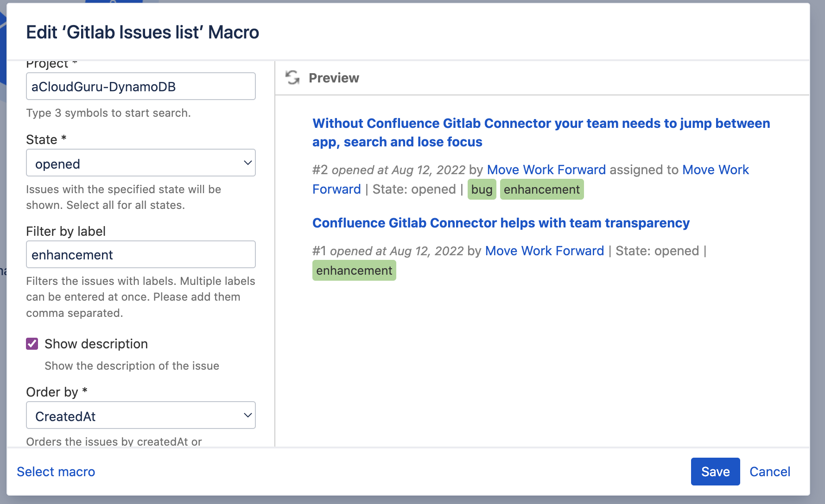Click the enhancement label on issue #1
The image size is (825, 504).
pos(354,270)
